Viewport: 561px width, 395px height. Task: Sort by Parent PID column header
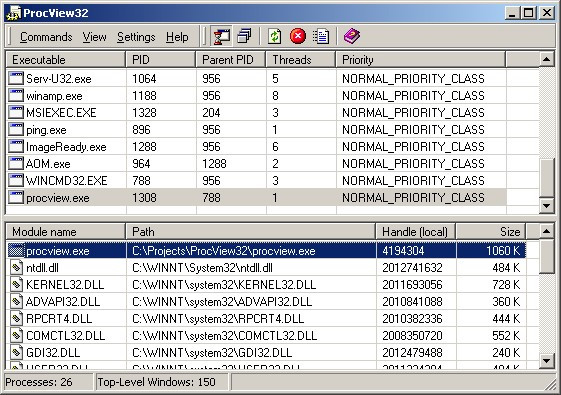coord(231,59)
